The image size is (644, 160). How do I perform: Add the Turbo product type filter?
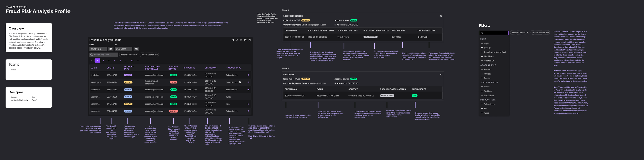click(482, 113)
